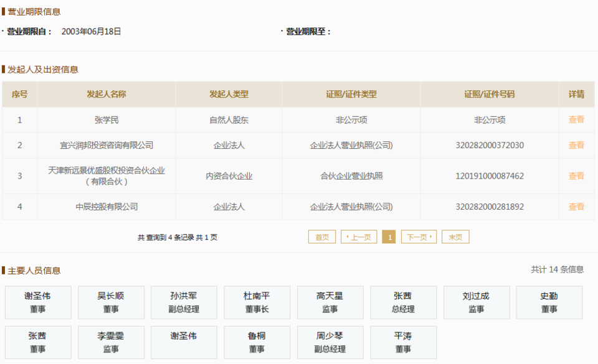Click the 内资合伙企业 type cell
598x364 pixels.
(x=229, y=176)
